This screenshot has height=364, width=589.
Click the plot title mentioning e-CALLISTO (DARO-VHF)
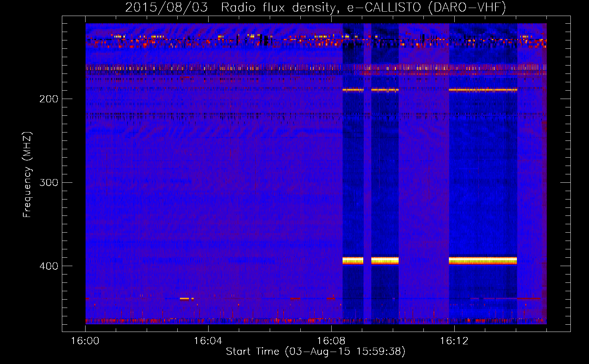click(316, 7)
